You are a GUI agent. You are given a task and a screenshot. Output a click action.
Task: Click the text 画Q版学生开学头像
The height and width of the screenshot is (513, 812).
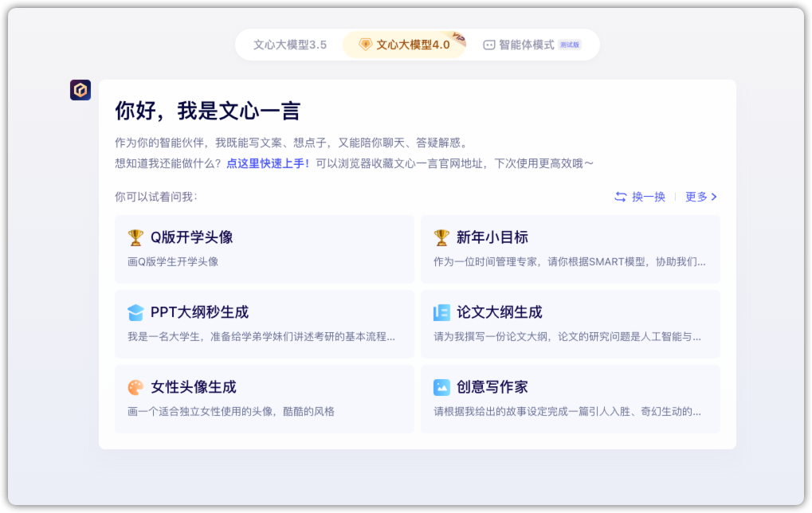click(173, 262)
